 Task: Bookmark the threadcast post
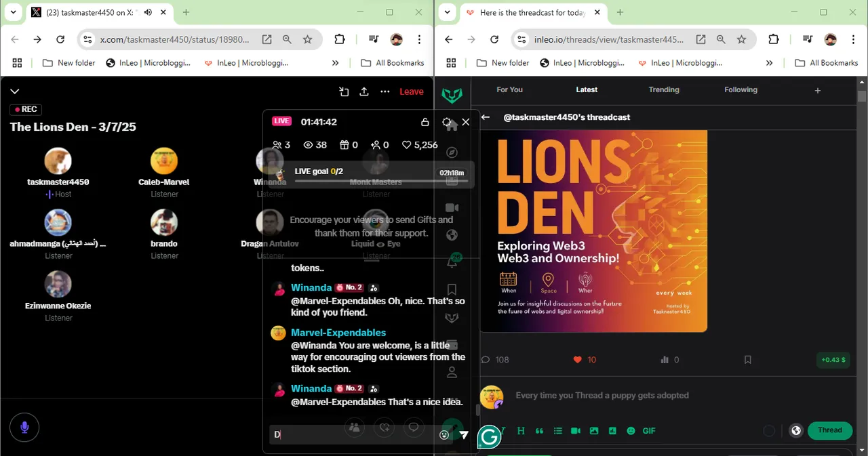click(x=748, y=360)
